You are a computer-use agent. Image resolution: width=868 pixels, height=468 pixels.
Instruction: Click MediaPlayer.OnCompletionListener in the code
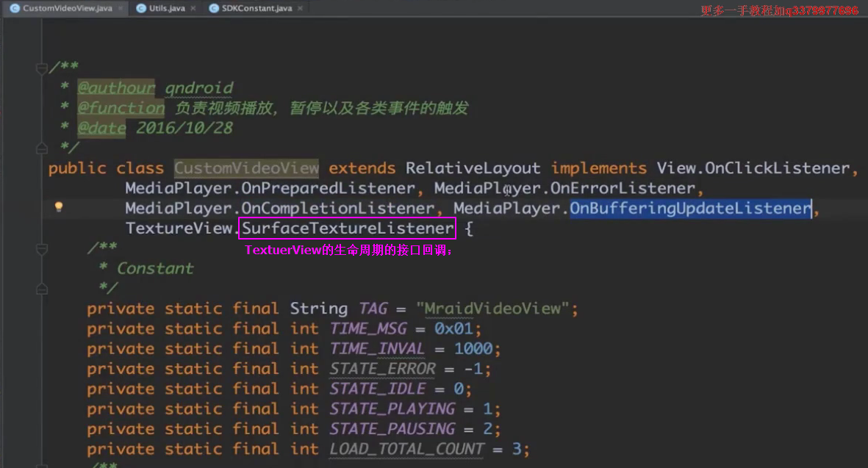click(279, 208)
